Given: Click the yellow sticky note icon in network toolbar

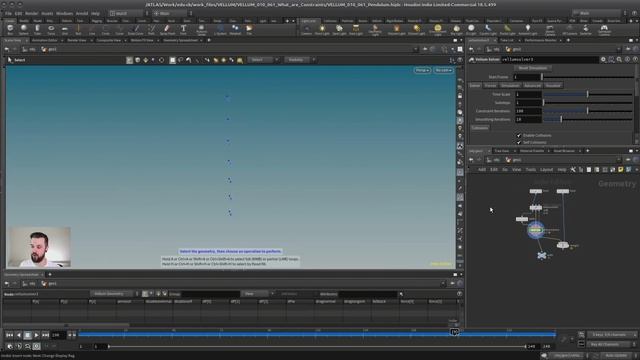Looking at the screenshot, I should pyautogui.click(x=620, y=169).
